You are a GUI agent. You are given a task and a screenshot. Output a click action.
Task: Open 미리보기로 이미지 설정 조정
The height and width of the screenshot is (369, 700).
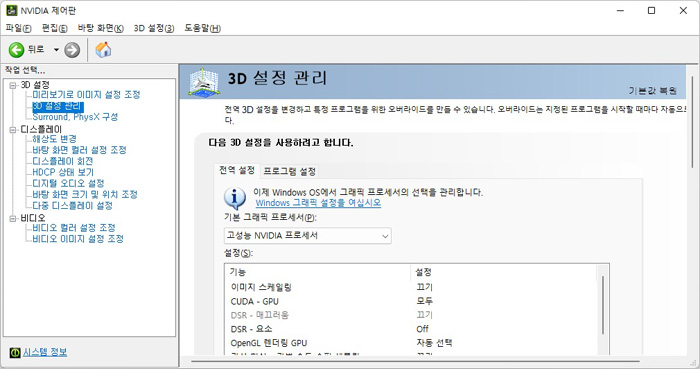click(86, 95)
